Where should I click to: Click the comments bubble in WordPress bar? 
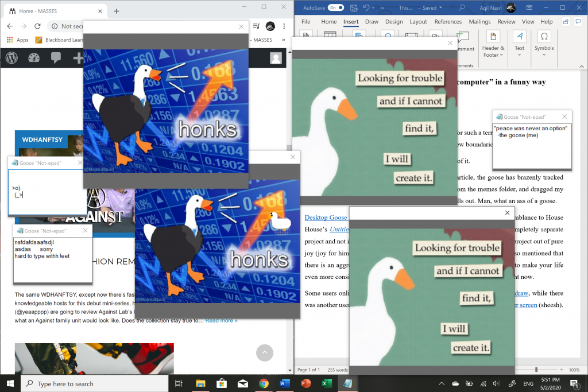[x=56, y=58]
